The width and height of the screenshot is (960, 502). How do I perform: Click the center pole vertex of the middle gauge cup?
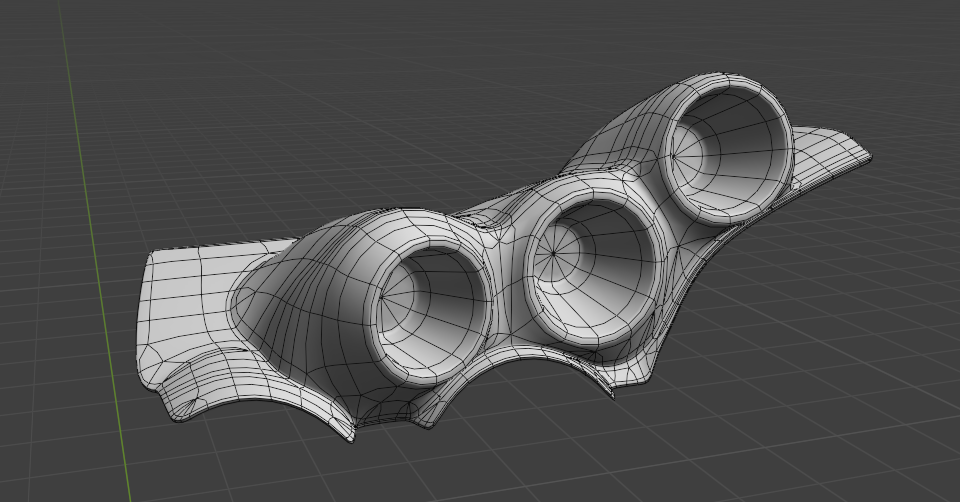[553, 253]
